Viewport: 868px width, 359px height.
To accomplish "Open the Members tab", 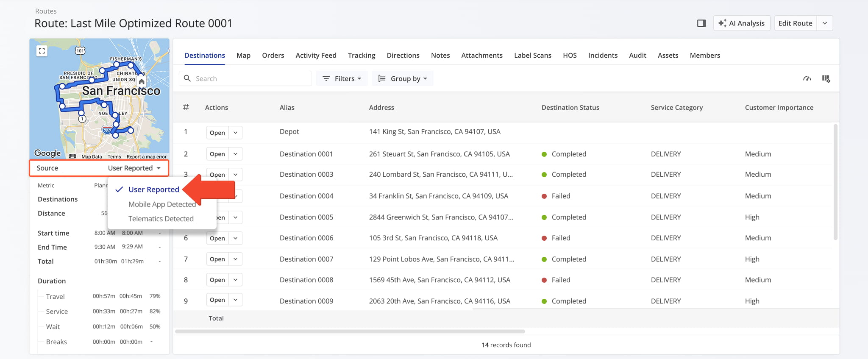I will [x=705, y=56].
